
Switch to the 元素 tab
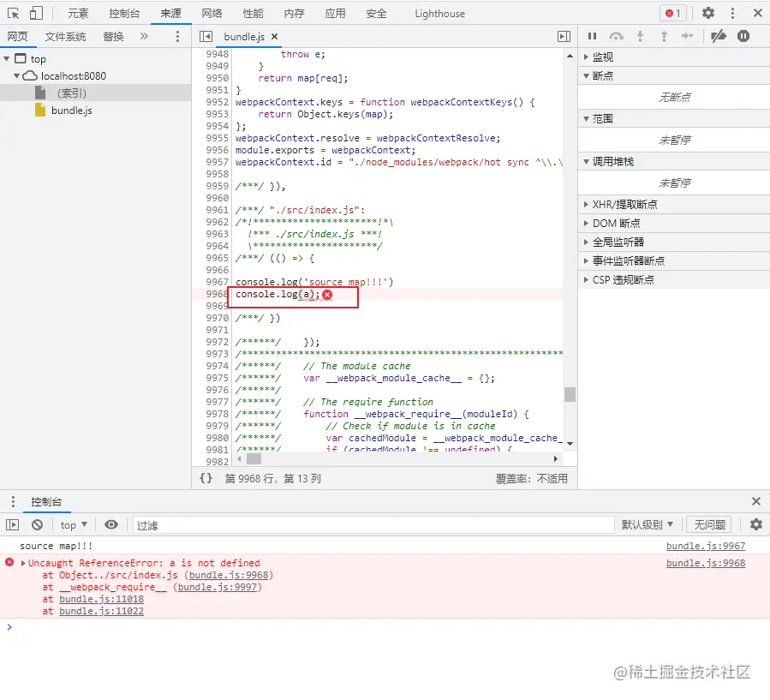tap(78, 13)
